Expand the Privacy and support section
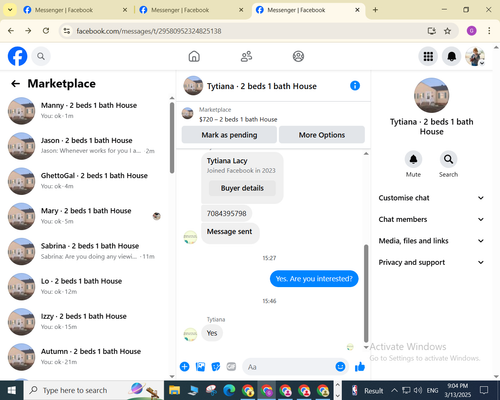Viewport: 500px width, 400px height. click(x=431, y=262)
